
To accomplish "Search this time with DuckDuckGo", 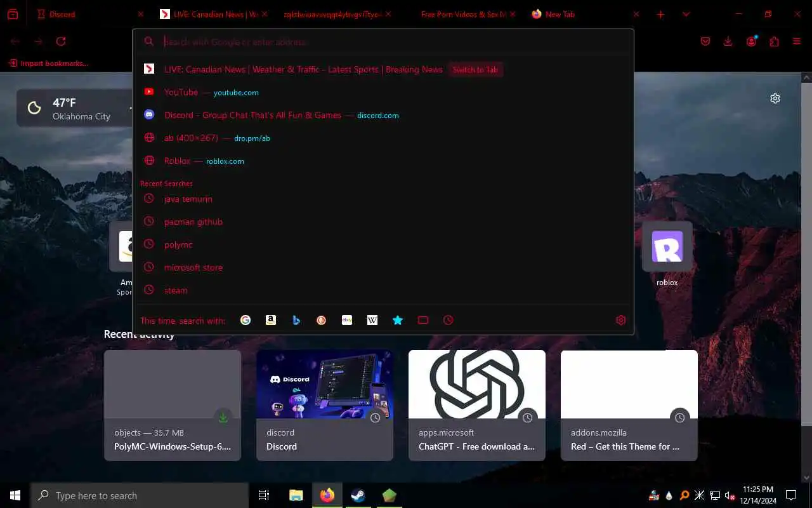I will pyautogui.click(x=322, y=320).
